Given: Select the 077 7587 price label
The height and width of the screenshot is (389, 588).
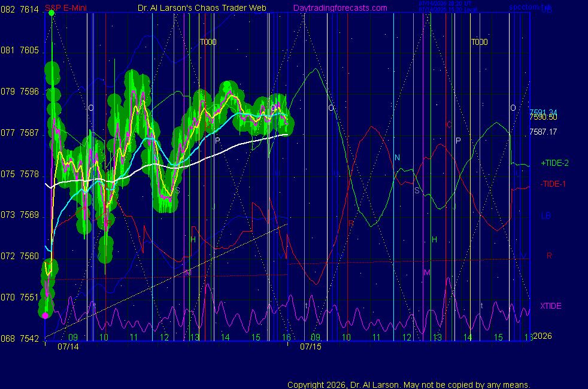Looking at the screenshot, I should 20,133.
